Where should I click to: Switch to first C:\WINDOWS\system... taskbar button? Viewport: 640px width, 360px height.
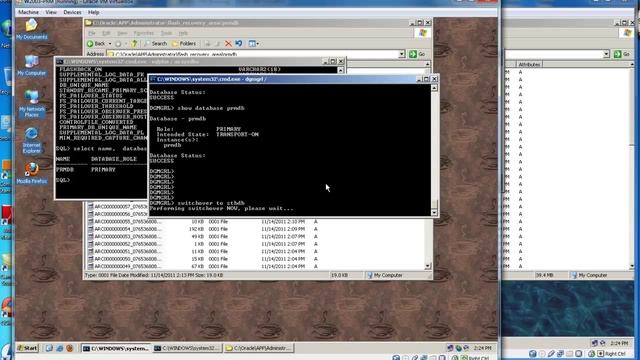(x=116, y=348)
